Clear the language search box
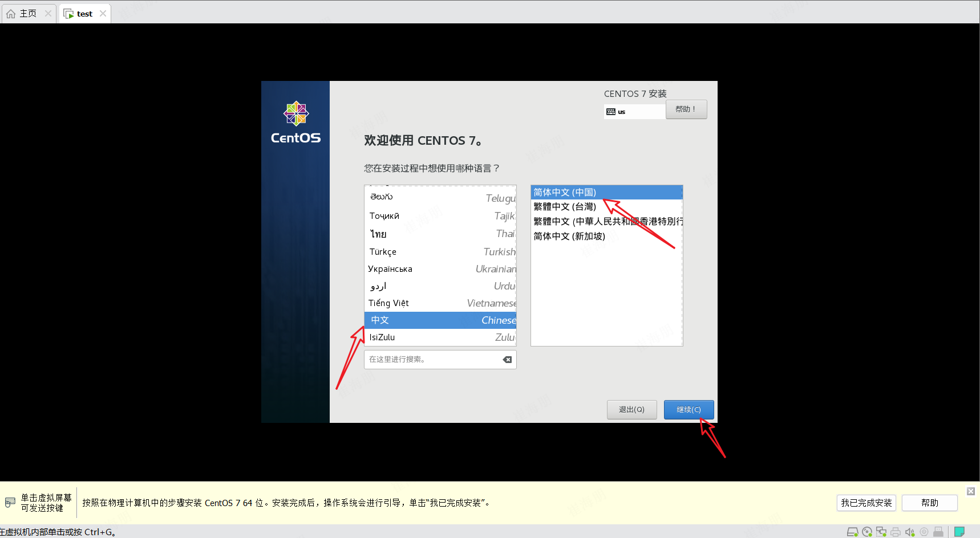 (x=507, y=360)
